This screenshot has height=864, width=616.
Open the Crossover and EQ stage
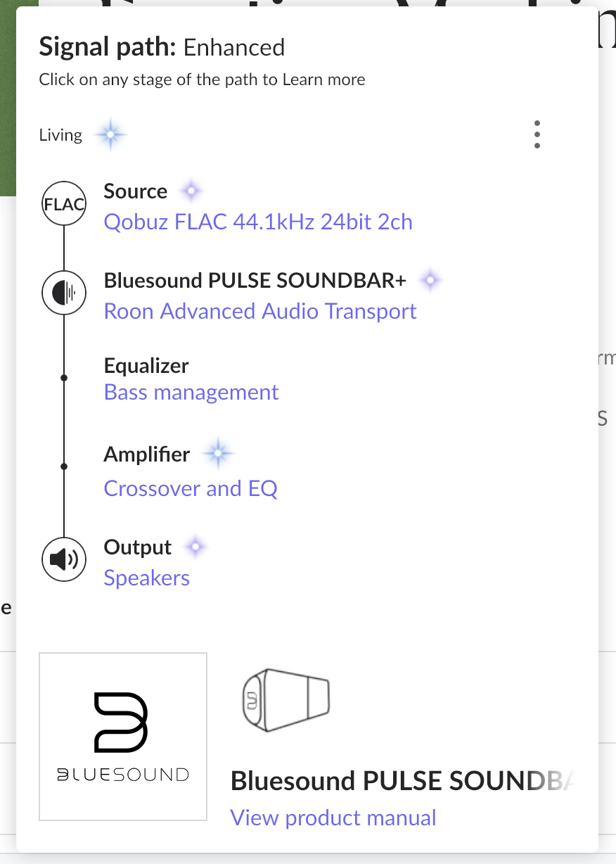coord(191,488)
